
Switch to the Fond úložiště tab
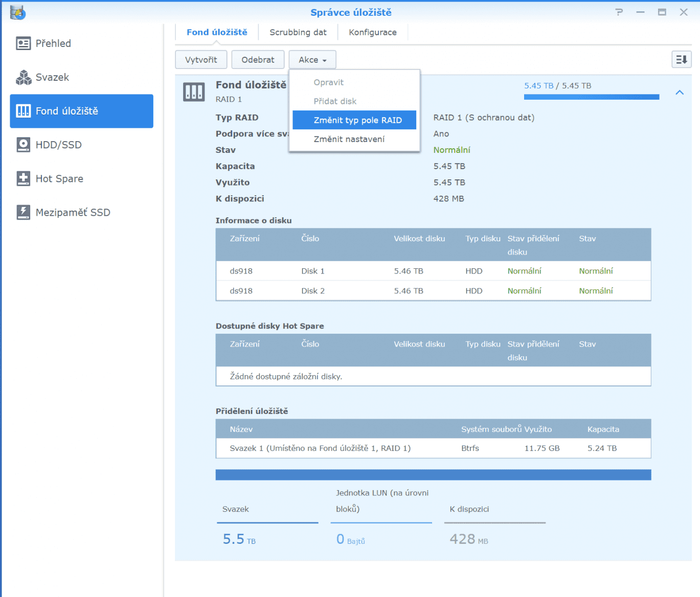[x=217, y=32]
